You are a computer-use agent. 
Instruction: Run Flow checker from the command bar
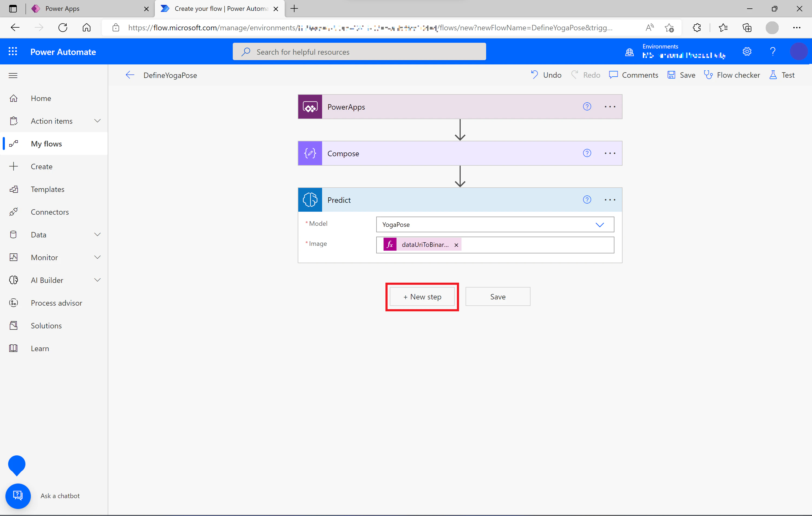click(x=732, y=75)
